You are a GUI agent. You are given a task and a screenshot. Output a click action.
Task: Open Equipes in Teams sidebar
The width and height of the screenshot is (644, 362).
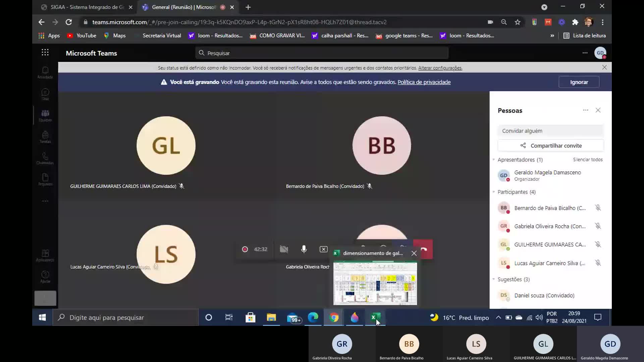click(x=45, y=116)
